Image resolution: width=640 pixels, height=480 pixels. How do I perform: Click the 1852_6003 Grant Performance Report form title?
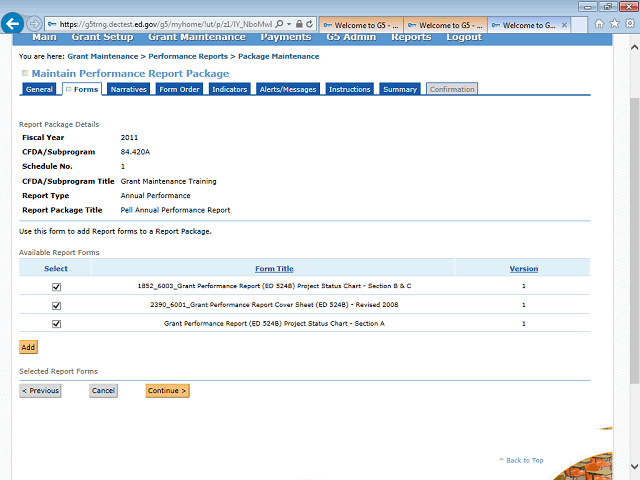pyautogui.click(x=274, y=286)
